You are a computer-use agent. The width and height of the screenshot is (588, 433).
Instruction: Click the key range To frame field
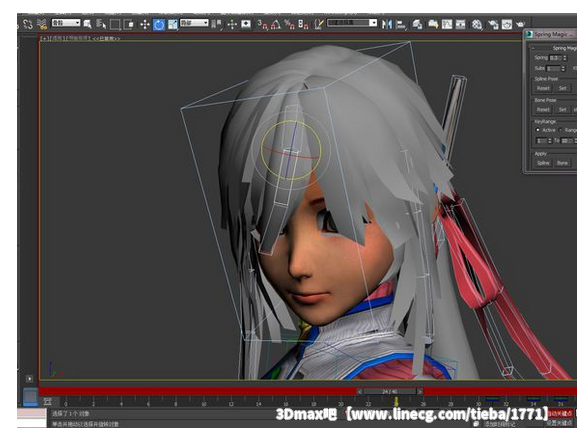point(567,141)
